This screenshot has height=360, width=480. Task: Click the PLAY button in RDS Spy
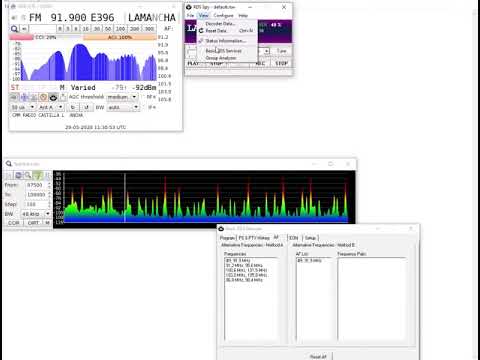[x=194, y=63]
